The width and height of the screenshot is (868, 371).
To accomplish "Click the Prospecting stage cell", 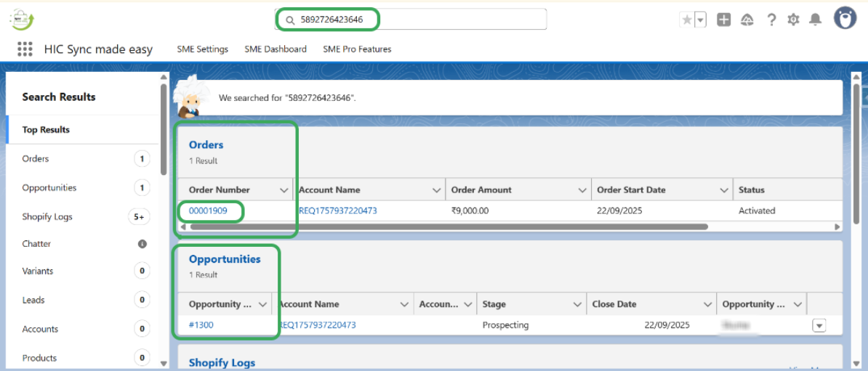I will point(505,325).
